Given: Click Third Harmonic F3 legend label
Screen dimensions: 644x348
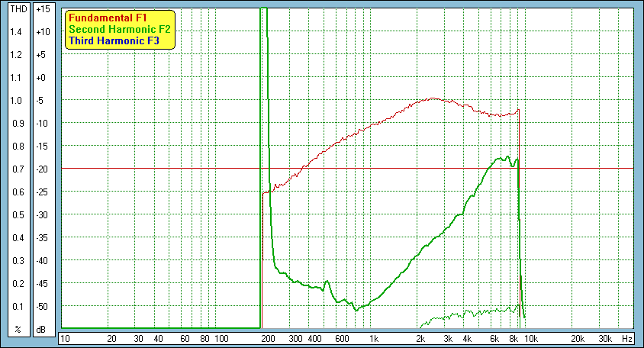Looking at the screenshot, I should 114,41.
